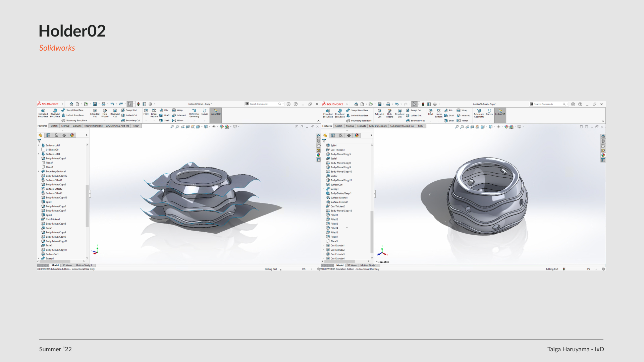Click Hole Wizard icon in right window
This screenshot has height=362, width=644.
[389, 113]
